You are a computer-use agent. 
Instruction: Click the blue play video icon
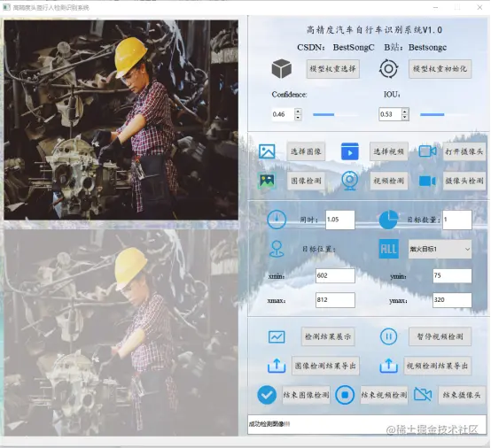[350, 151]
